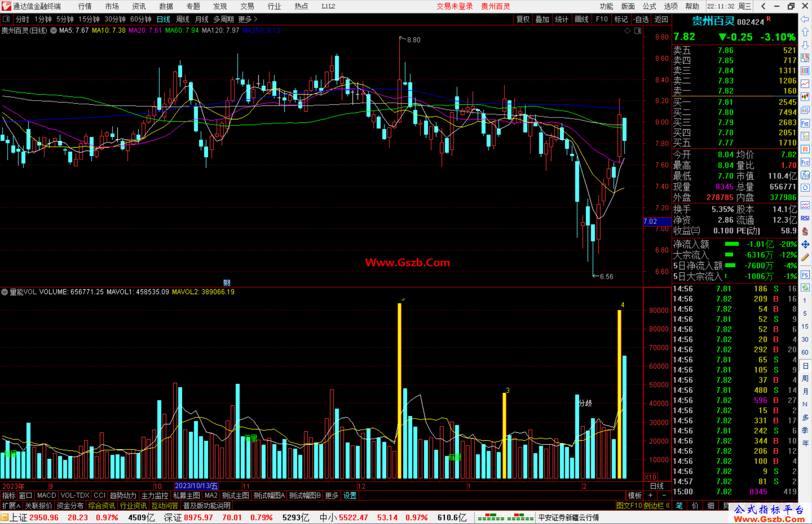Image resolution: width=812 pixels, height=524 pixels.
Task: Click the stacked windows sidebar icon
Action: coord(805,110)
